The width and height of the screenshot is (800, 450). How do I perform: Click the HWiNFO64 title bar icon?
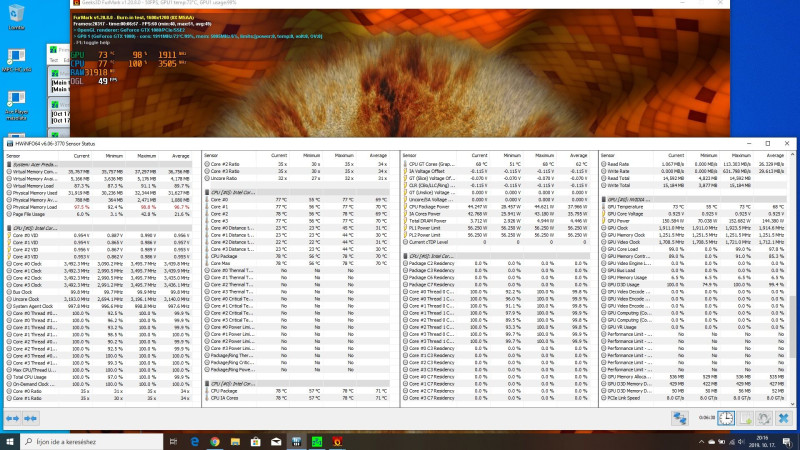tap(10, 144)
